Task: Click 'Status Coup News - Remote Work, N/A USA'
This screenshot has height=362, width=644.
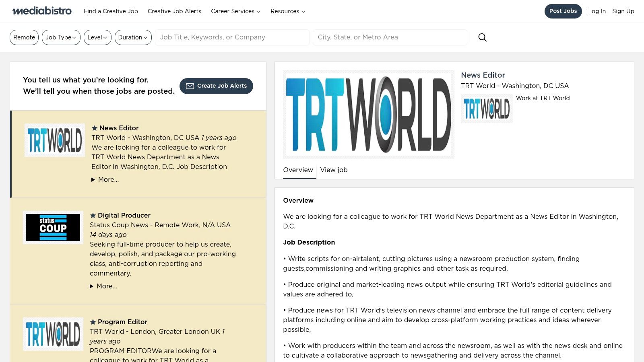Action: [160, 225]
